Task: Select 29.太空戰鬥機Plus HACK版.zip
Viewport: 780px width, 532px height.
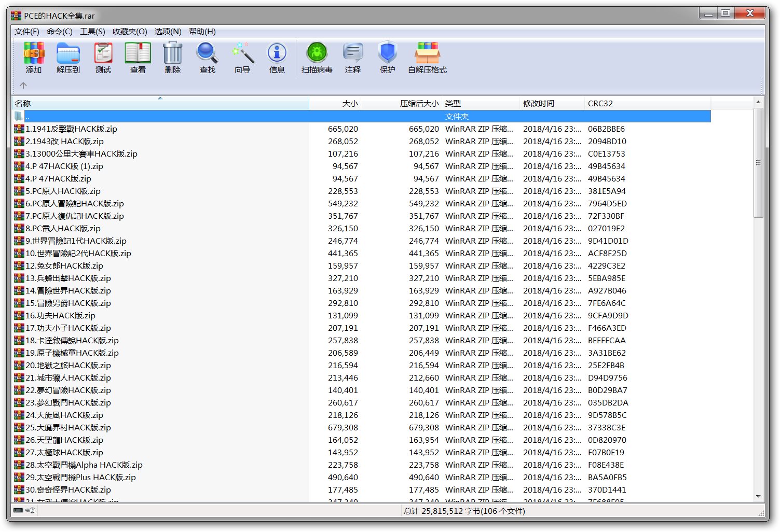Action: click(80, 477)
